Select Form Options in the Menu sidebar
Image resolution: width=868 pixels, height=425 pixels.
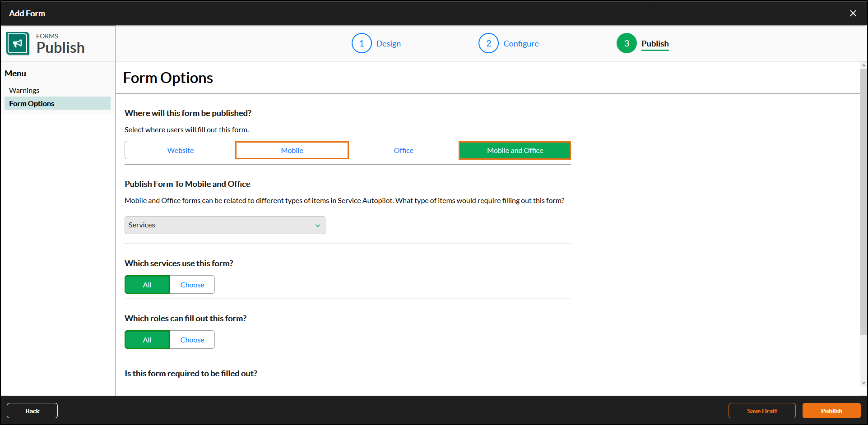pyautogui.click(x=57, y=103)
